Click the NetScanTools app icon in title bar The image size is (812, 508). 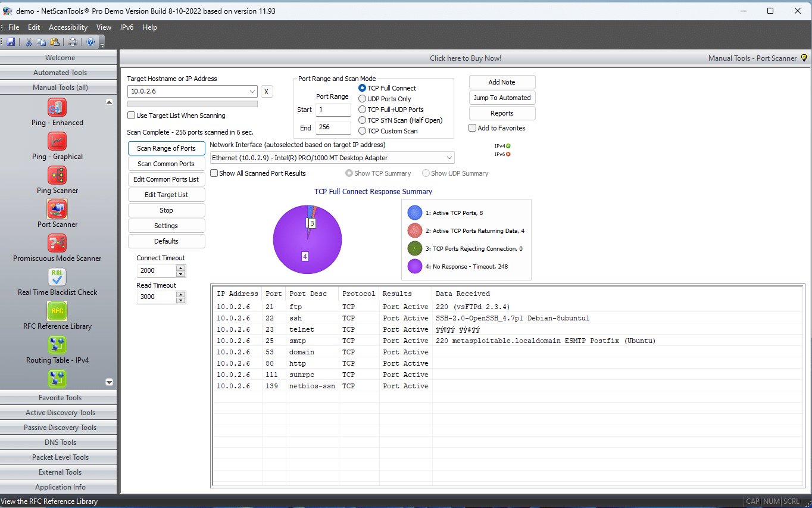coord(8,11)
